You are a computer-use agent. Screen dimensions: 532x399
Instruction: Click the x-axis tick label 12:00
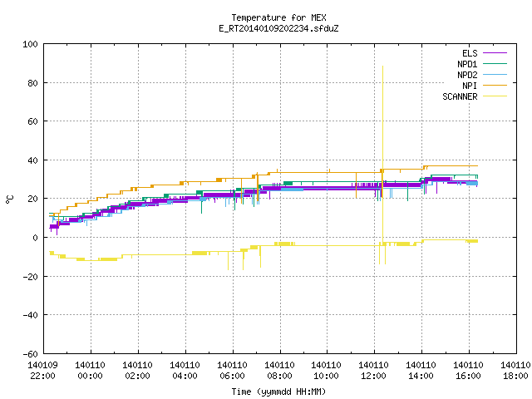tap(373, 376)
